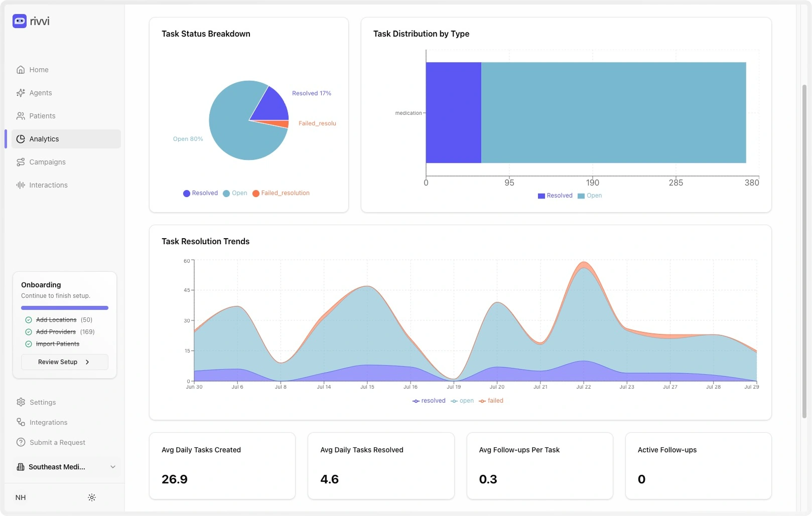Toggle the resolved series in Task Resolution Trends
Image resolution: width=812 pixels, height=516 pixels.
pos(429,401)
